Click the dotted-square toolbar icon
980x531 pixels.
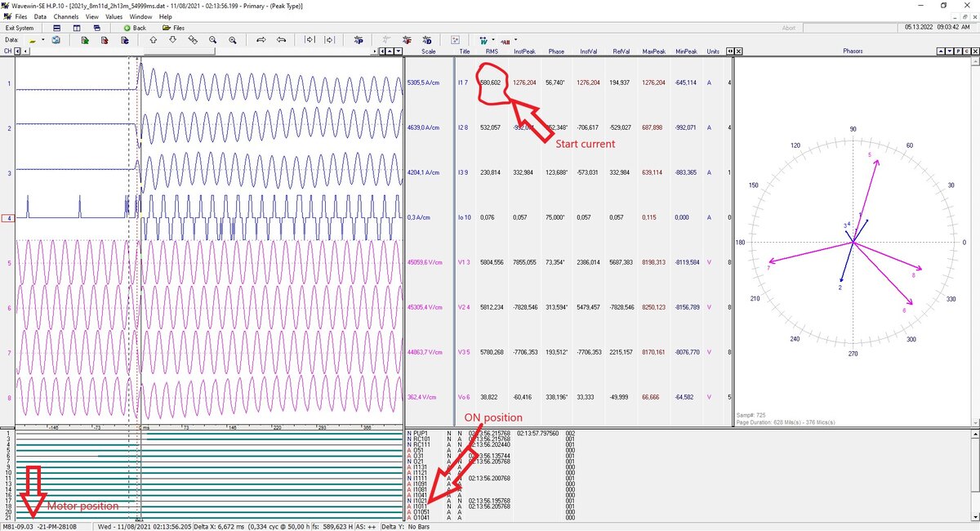(x=454, y=39)
